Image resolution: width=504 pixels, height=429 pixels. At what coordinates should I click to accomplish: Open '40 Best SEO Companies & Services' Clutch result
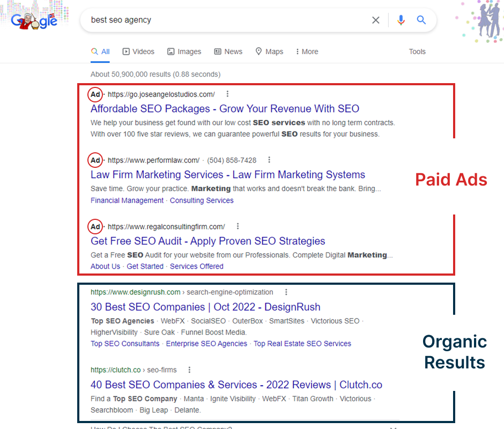click(236, 384)
